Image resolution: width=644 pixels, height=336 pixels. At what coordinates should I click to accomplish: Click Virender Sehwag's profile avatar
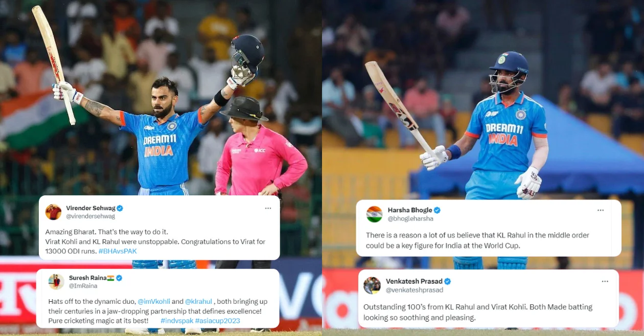(x=53, y=212)
